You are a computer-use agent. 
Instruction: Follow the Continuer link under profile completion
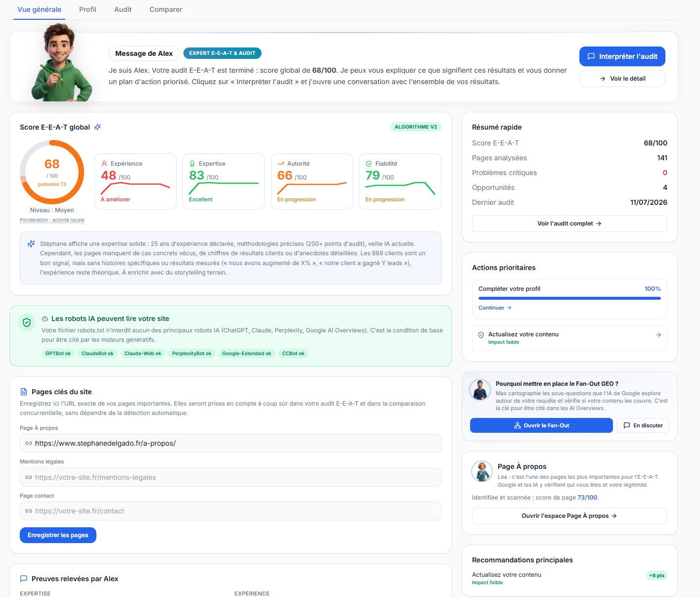[495, 308]
